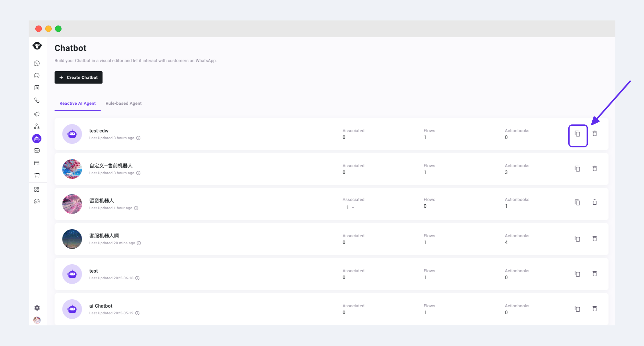
Task: Click the settings gear icon
Action: (37, 308)
